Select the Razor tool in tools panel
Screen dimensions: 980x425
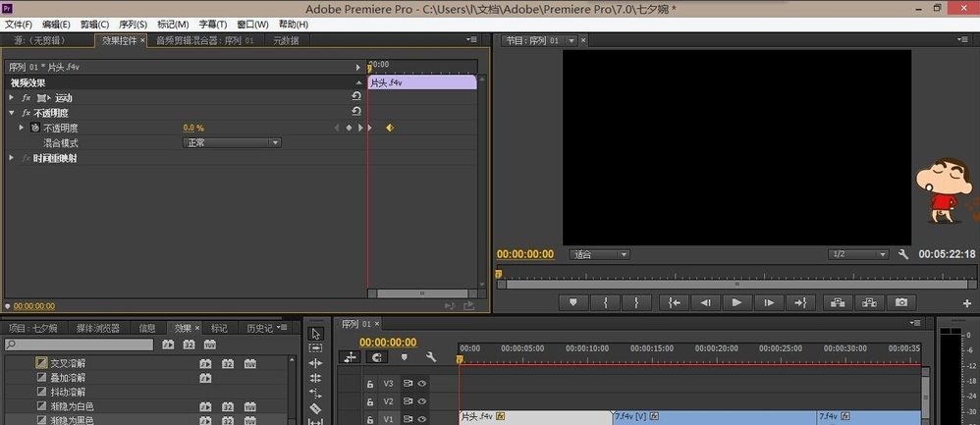coord(315,407)
